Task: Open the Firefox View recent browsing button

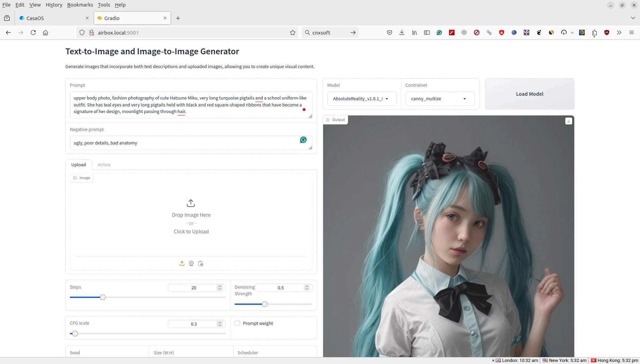Action: 7,18
